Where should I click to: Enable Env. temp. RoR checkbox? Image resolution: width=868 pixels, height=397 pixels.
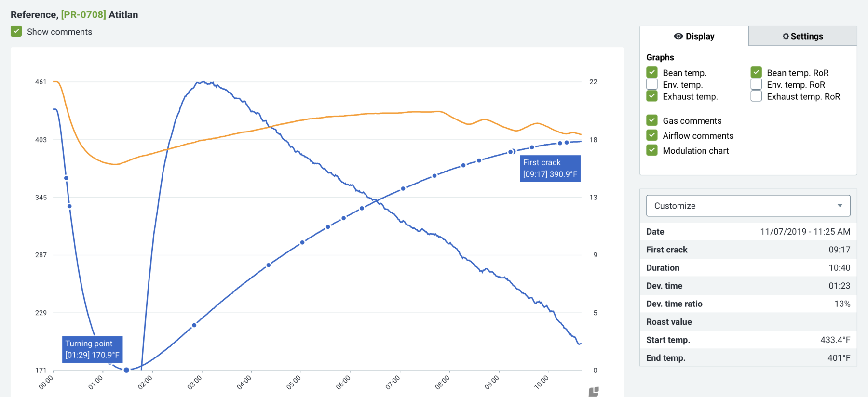[756, 84]
